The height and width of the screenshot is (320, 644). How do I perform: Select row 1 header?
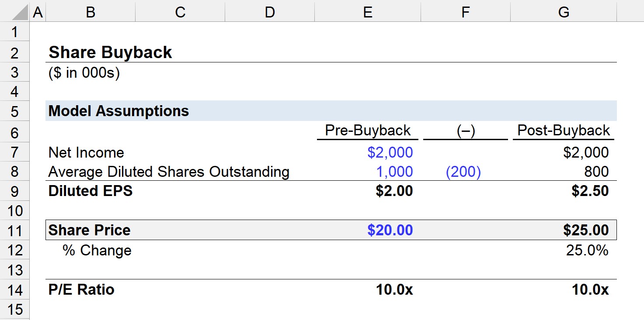coord(15,32)
